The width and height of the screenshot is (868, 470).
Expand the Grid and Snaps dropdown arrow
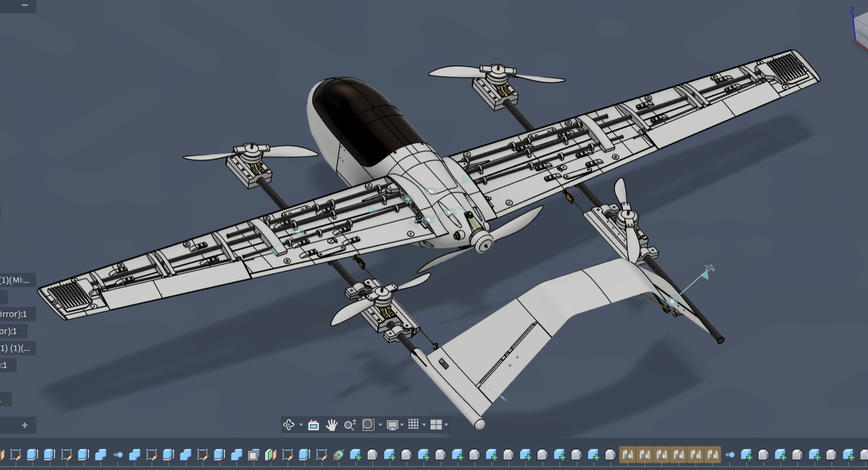click(424, 425)
